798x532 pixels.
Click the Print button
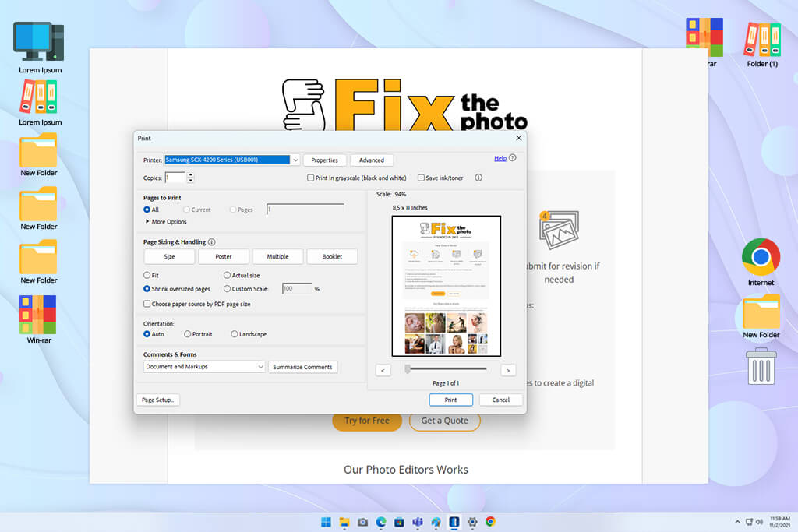click(x=451, y=400)
